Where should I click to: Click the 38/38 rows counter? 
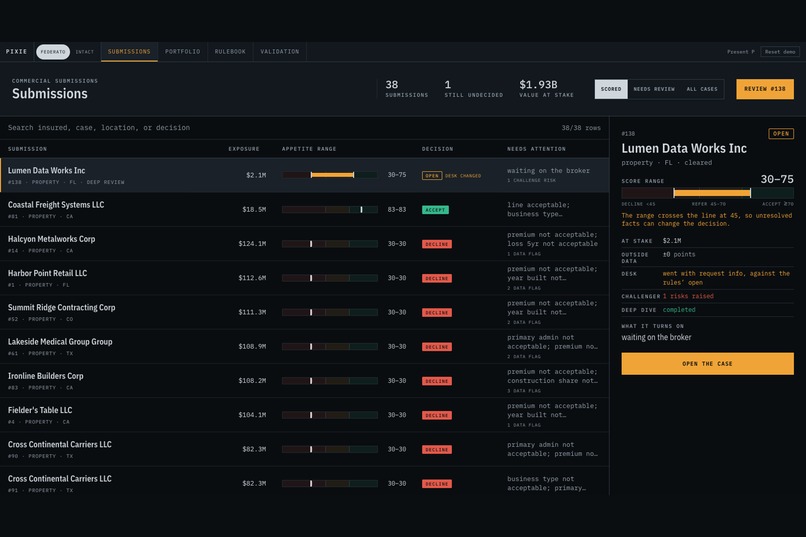tap(581, 128)
